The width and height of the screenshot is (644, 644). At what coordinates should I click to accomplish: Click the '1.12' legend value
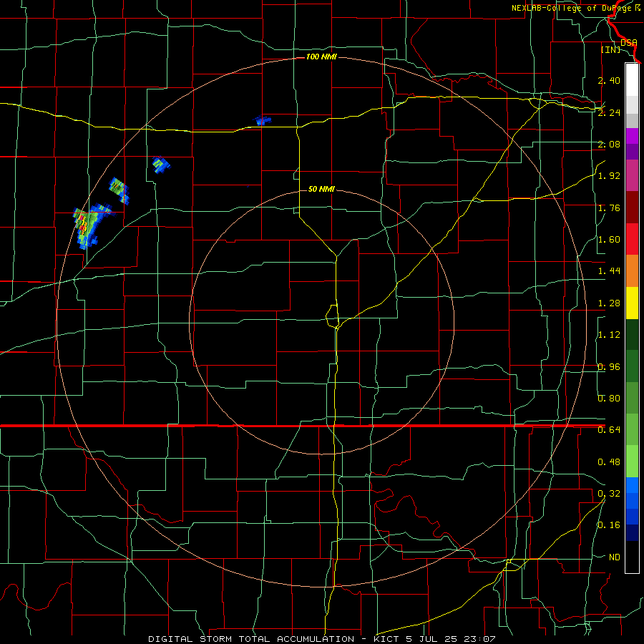tap(609, 335)
